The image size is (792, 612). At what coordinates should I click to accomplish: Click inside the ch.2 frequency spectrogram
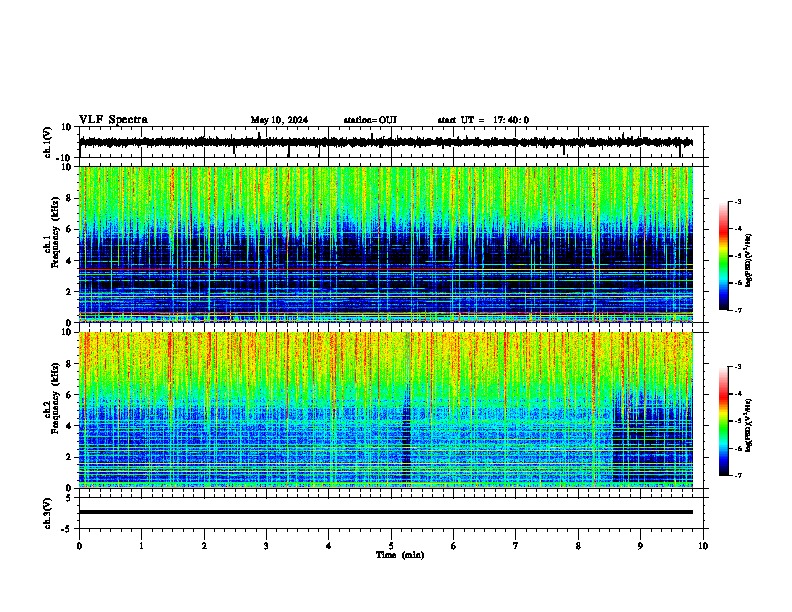click(x=386, y=410)
